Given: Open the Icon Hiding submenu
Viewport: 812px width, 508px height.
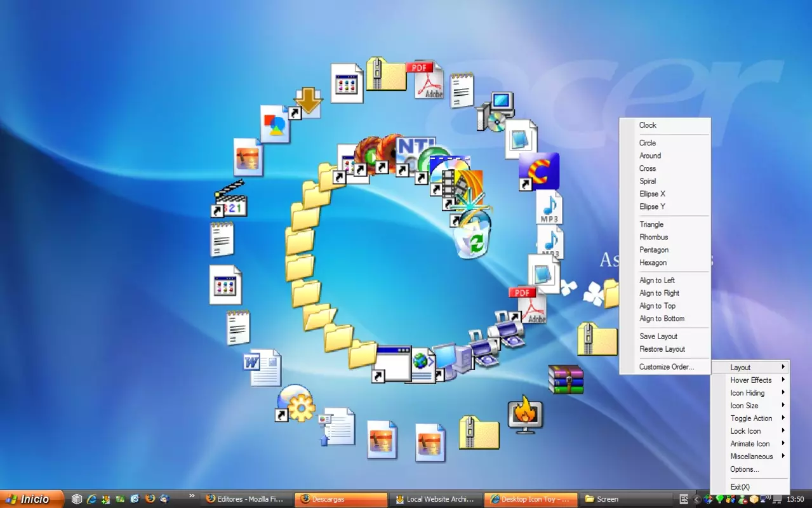Looking at the screenshot, I should coord(750,392).
